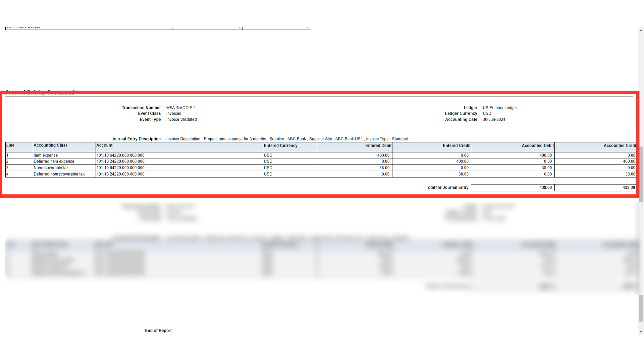
Task: Click the Entered Debit column header
Action: point(355,147)
